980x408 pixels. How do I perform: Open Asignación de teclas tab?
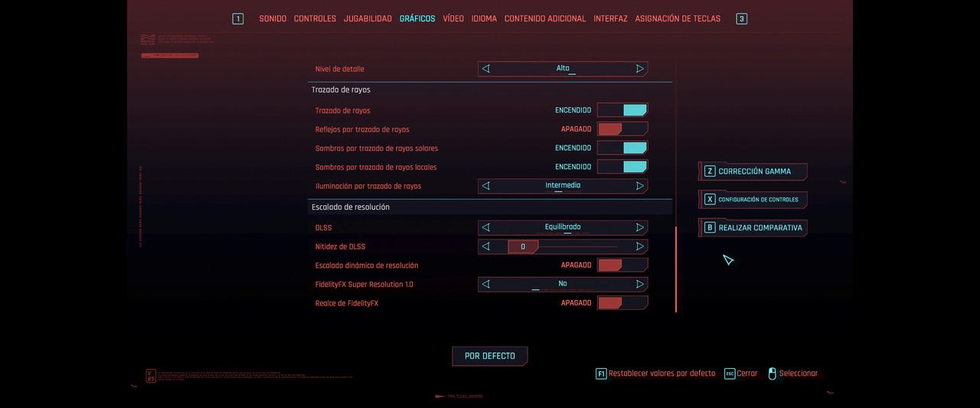pos(678,18)
